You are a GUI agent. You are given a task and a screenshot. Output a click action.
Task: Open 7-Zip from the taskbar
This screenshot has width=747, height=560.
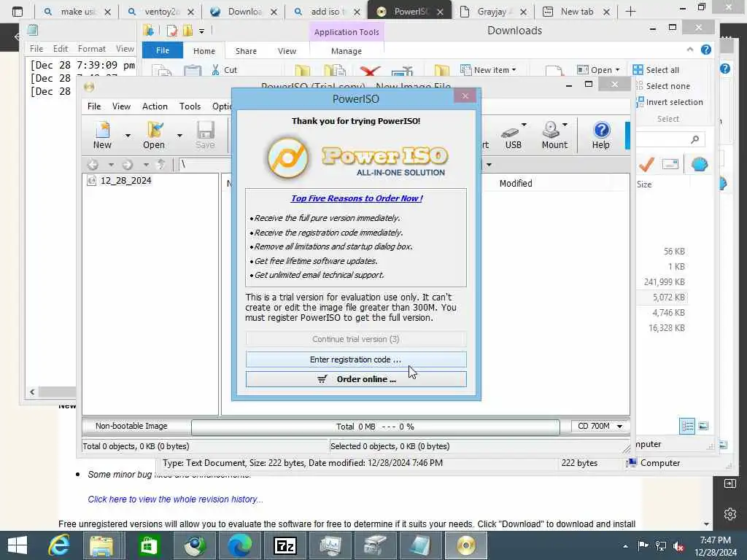[x=285, y=545]
